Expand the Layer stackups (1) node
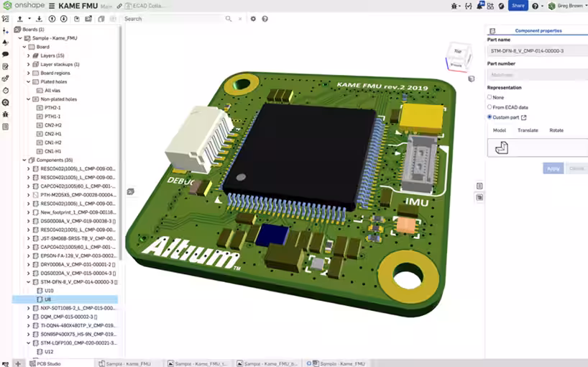The height and width of the screenshot is (367, 588). point(29,64)
